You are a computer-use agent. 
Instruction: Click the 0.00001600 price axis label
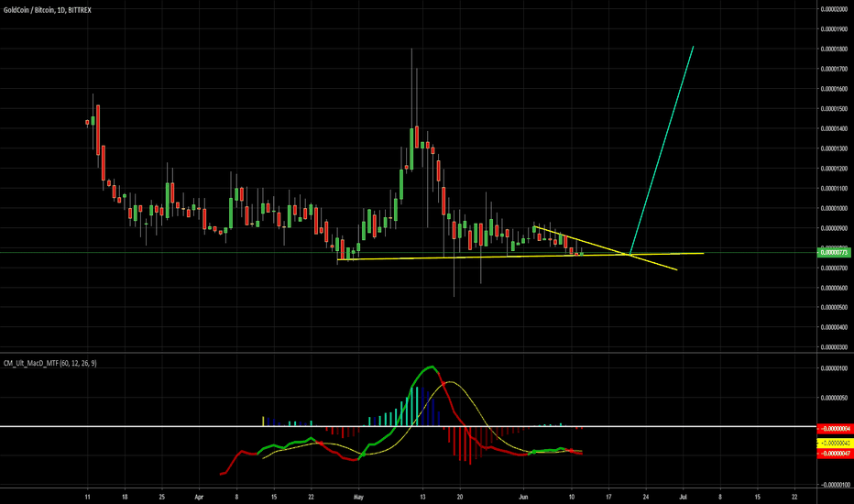coord(834,89)
